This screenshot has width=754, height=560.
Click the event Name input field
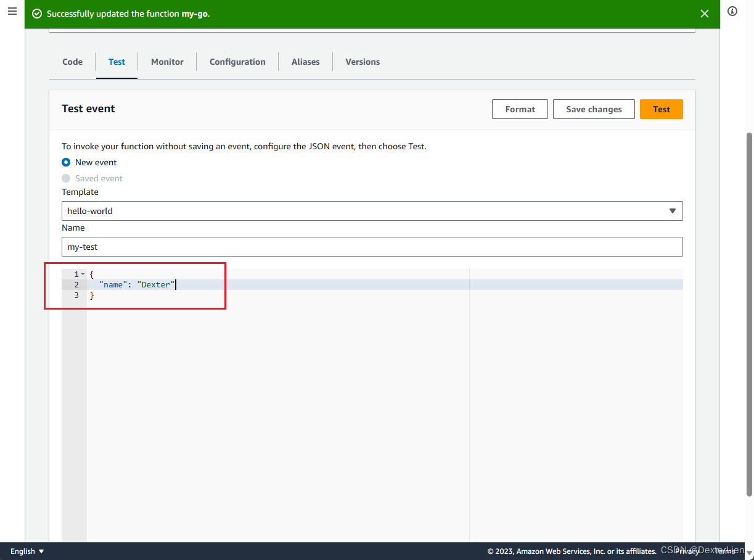[x=372, y=247]
